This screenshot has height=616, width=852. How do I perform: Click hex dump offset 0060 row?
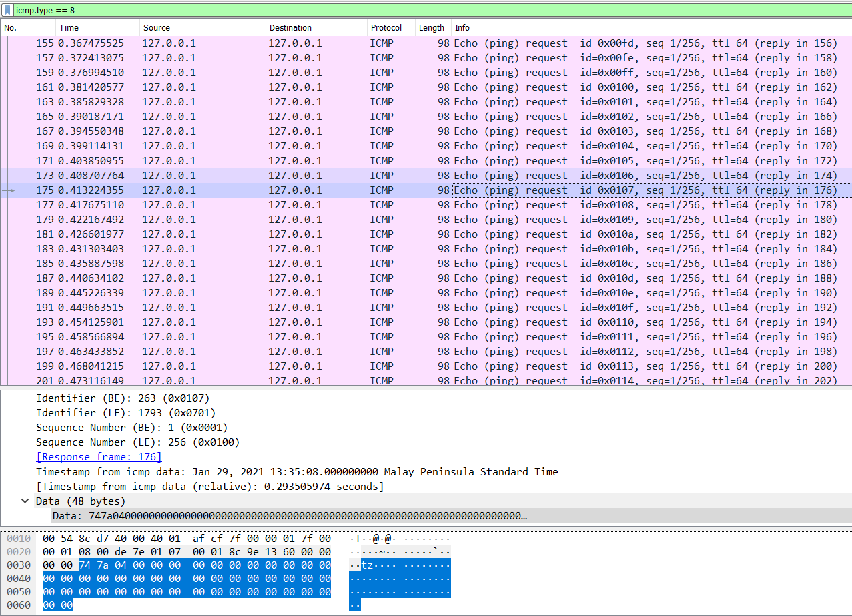tap(182, 605)
